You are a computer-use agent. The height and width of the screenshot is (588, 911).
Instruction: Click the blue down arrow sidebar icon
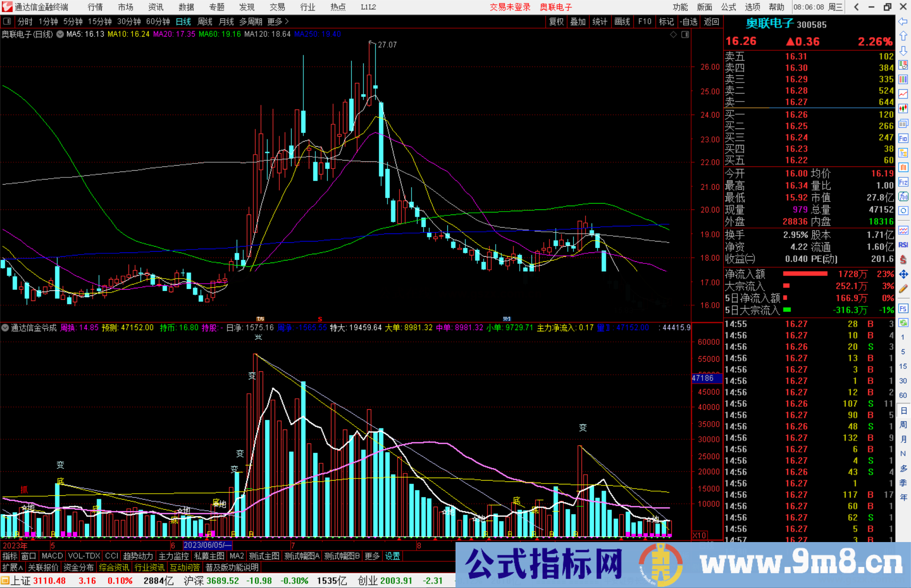pyautogui.click(x=903, y=51)
